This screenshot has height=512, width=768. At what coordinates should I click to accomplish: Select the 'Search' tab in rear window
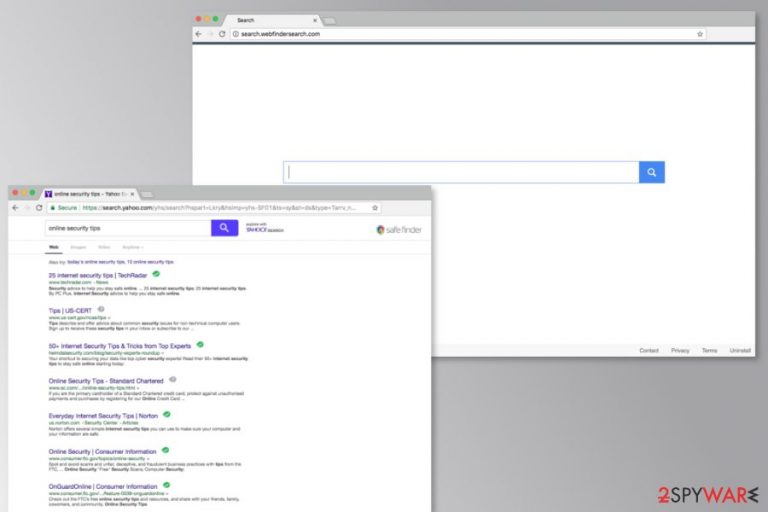[270, 20]
